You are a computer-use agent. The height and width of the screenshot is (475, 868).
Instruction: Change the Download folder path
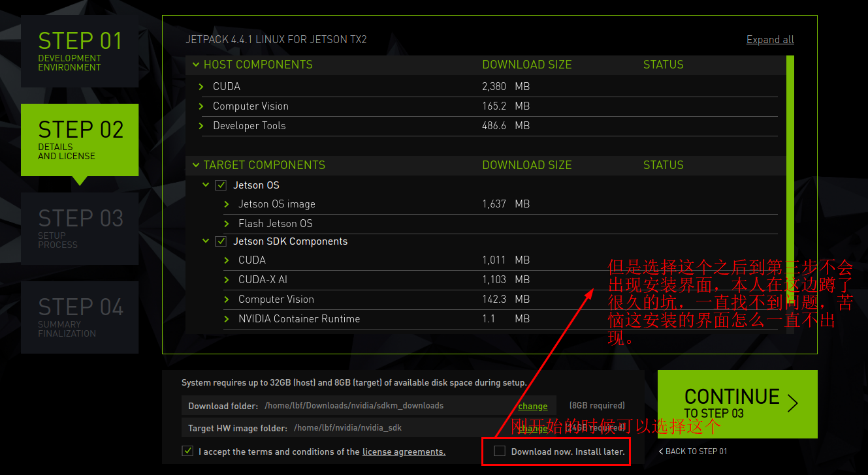pos(533,406)
